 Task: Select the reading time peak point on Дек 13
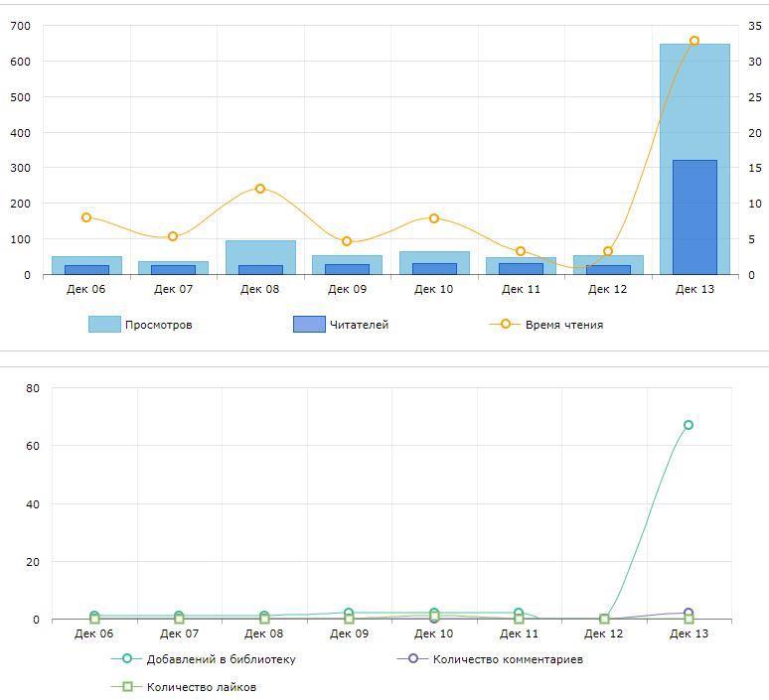click(x=693, y=41)
